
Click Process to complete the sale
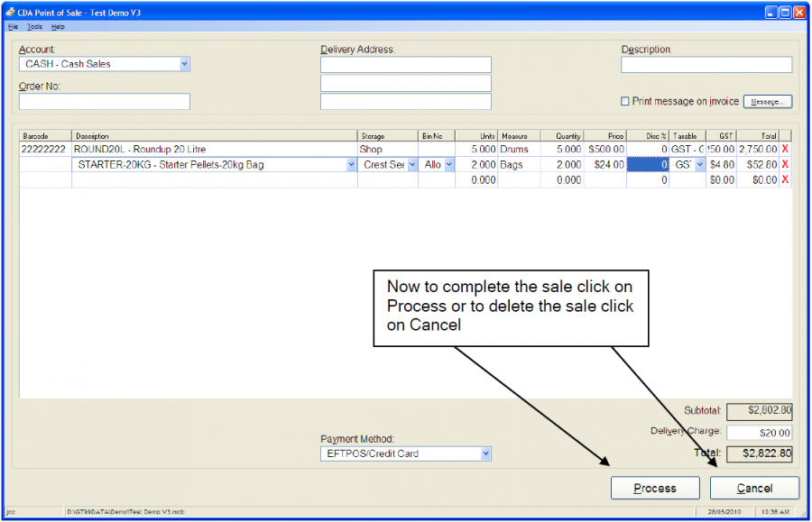pos(655,488)
